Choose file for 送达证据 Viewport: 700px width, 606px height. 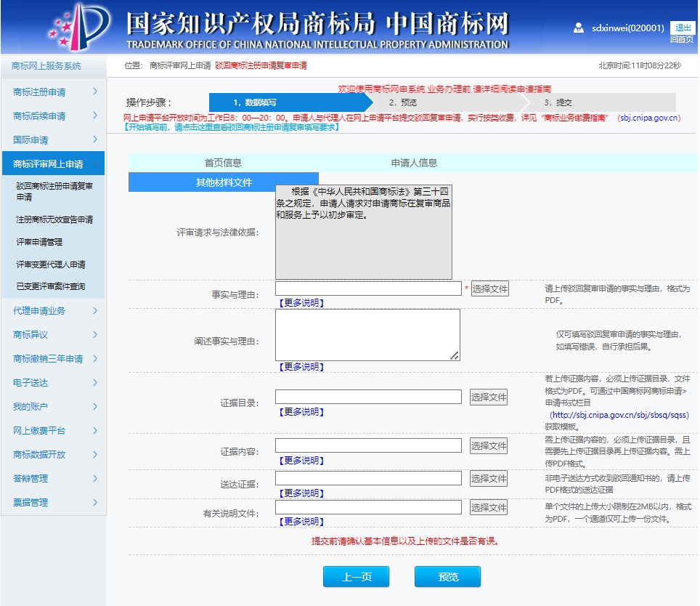click(489, 478)
